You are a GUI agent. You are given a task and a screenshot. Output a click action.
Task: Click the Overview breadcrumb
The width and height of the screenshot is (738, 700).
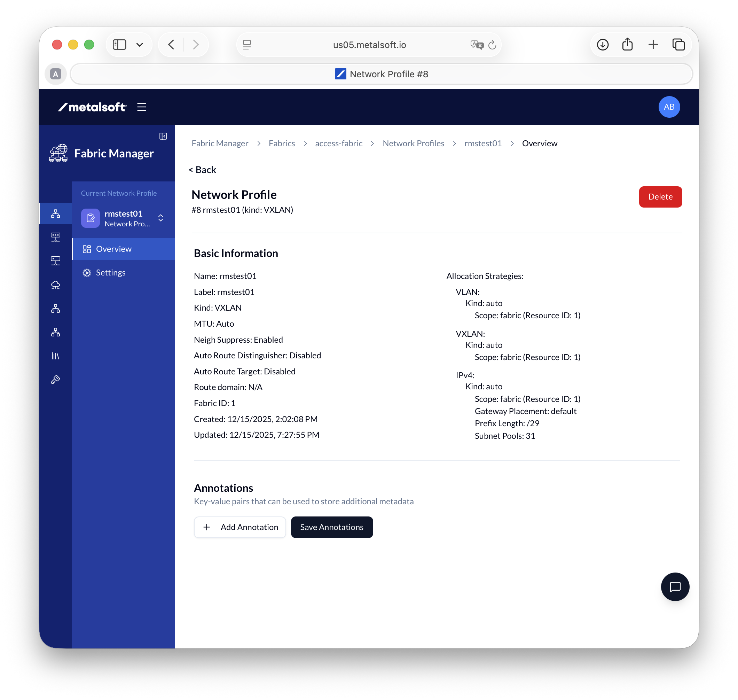point(539,143)
